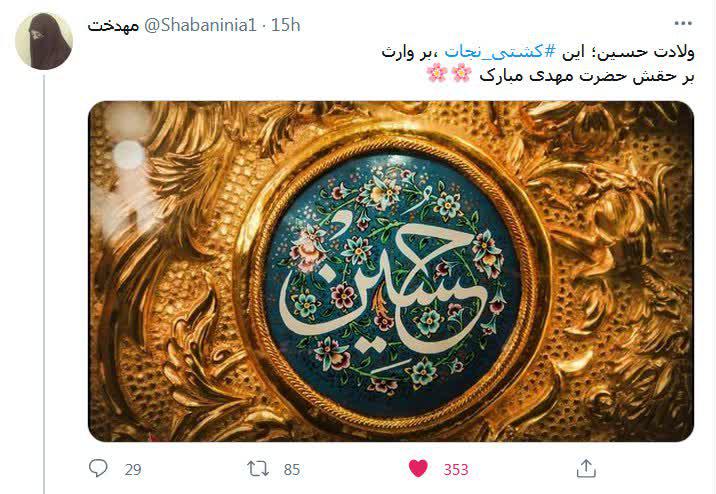The image size is (716, 494).
Task: Select the blue calligraphy medallion in photo
Action: 392,279
